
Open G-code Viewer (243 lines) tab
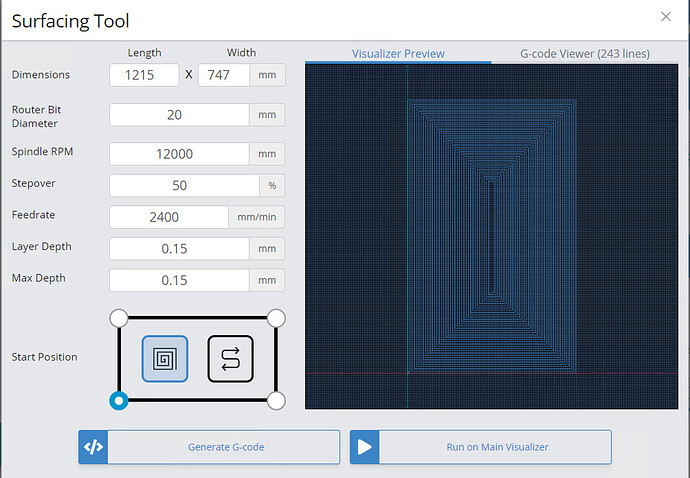[x=584, y=54]
